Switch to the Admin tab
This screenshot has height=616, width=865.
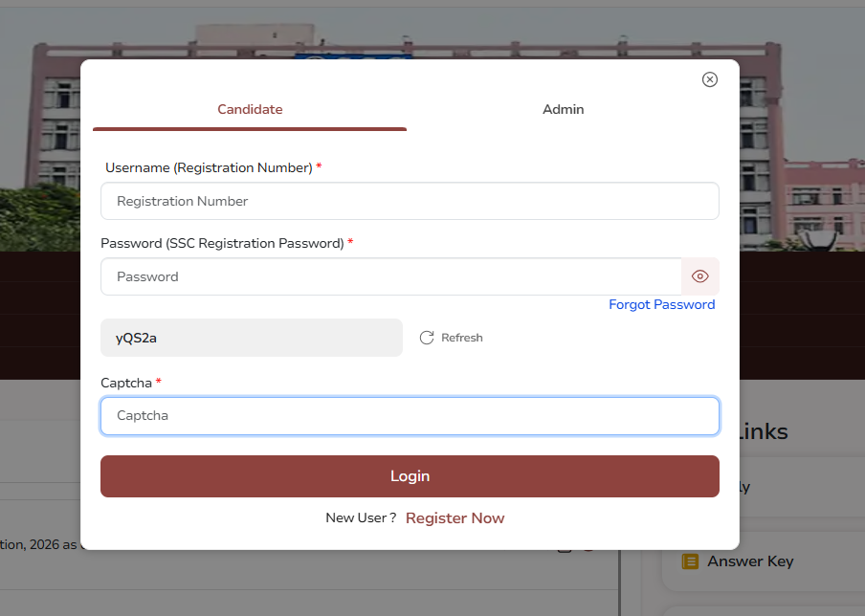(564, 109)
